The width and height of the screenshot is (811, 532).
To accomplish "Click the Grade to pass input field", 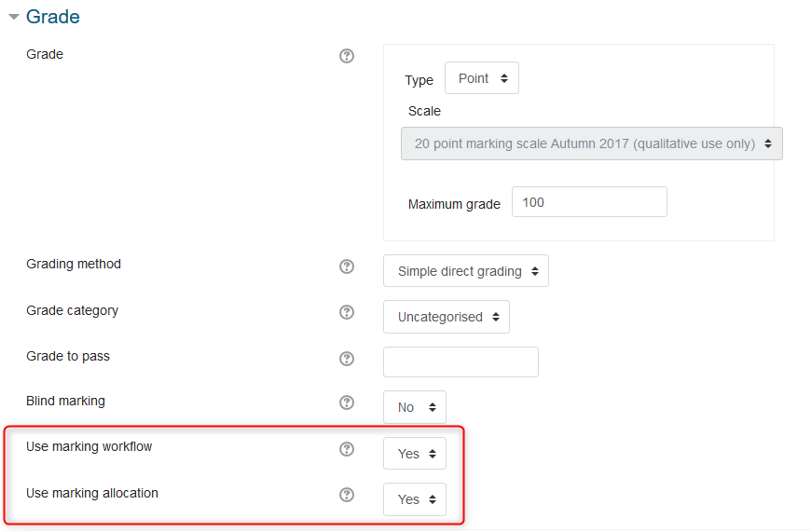I will (460, 361).
